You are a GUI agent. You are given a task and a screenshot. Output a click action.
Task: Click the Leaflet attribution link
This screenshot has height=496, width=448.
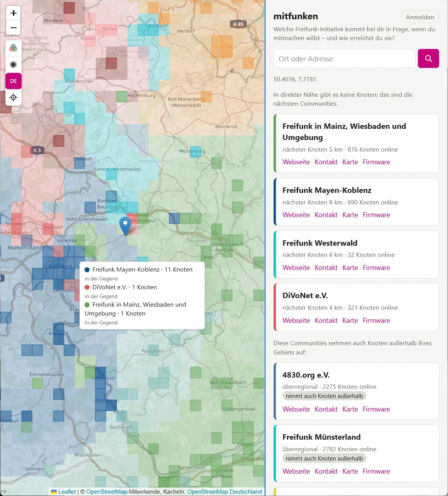pos(64,492)
